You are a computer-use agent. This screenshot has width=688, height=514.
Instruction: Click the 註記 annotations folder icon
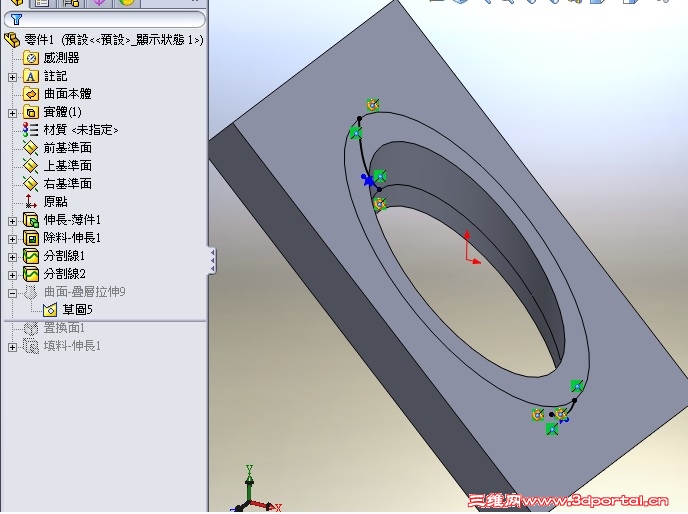31,76
